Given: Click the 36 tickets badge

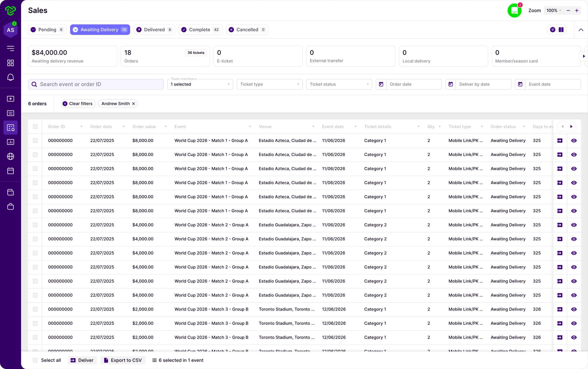Looking at the screenshot, I should pos(196,53).
